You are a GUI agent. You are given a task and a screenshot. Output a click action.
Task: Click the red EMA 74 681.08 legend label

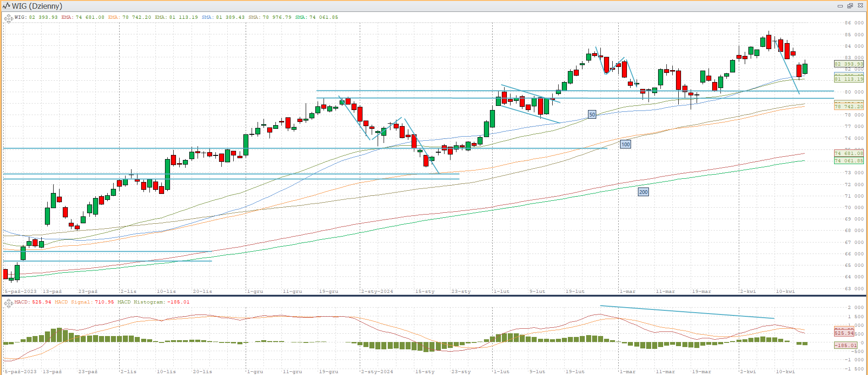click(x=82, y=17)
